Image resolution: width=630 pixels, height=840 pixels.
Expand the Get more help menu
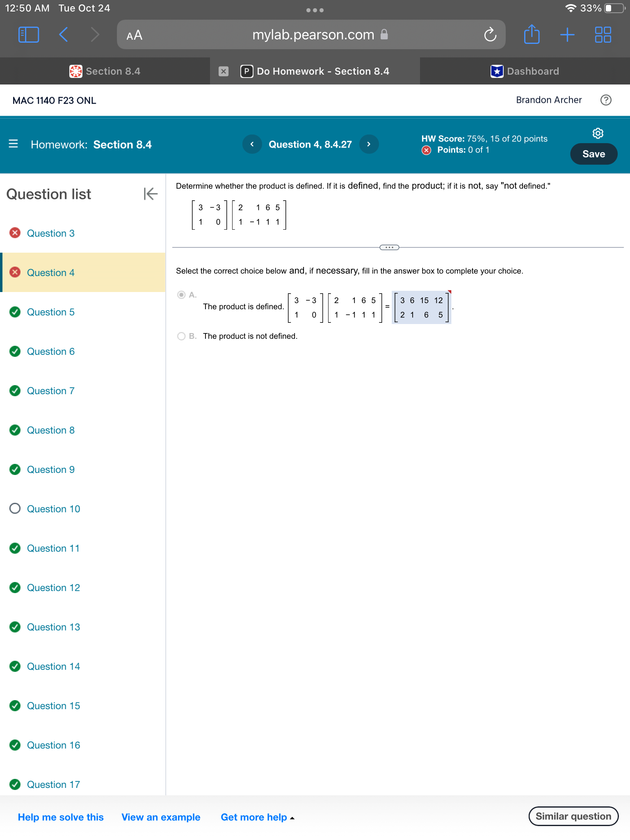pos(258,817)
